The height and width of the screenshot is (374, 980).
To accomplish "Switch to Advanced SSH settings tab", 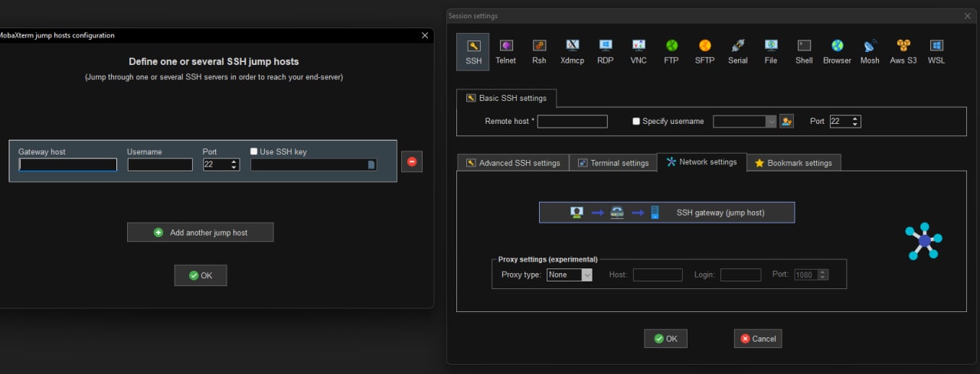I will [x=513, y=163].
